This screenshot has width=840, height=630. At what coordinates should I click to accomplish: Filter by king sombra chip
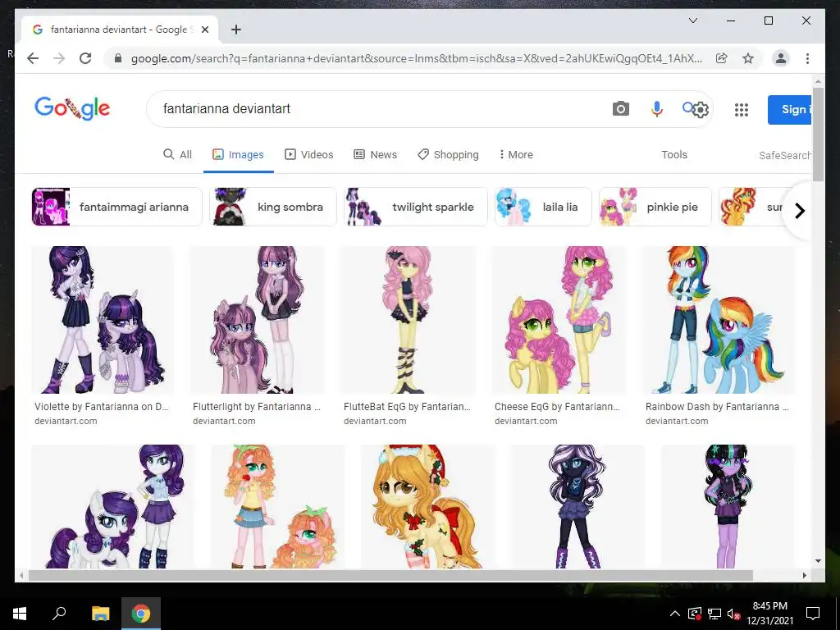click(273, 207)
